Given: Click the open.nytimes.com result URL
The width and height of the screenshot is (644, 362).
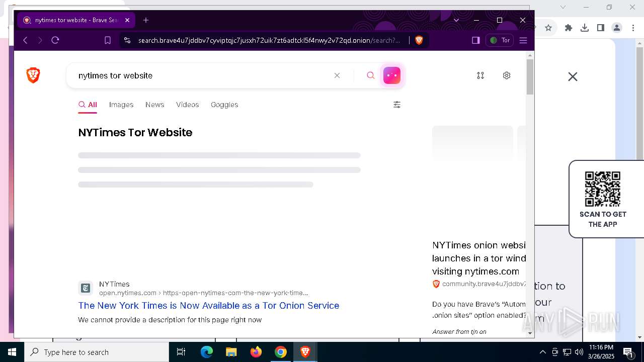Looking at the screenshot, I should (x=204, y=293).
